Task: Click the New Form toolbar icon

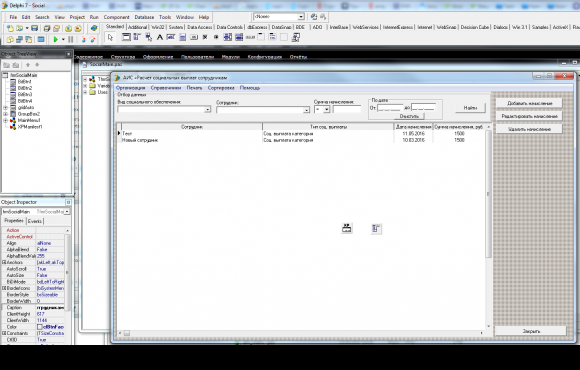Action: click(41, 39)
